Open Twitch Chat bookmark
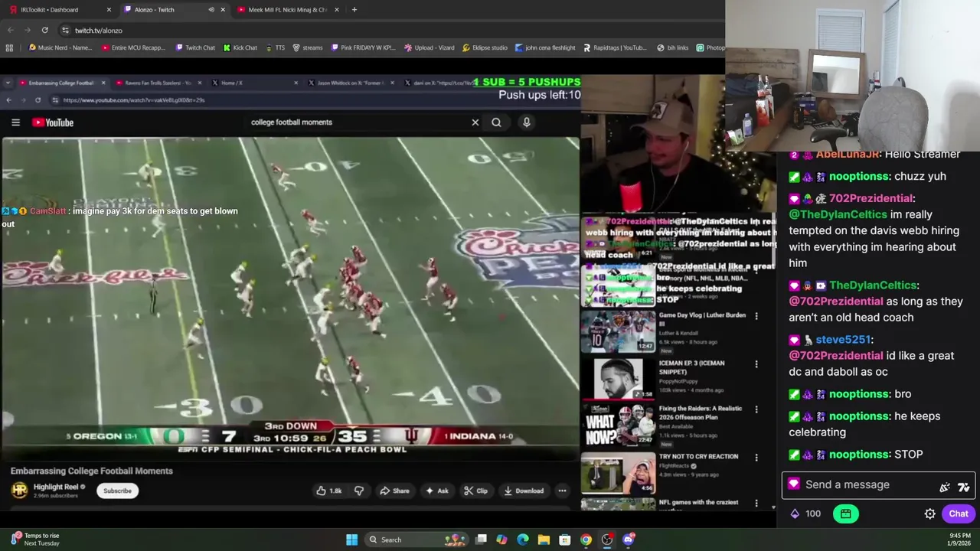Viewport: 980px width, 551px height. point(194,47)
